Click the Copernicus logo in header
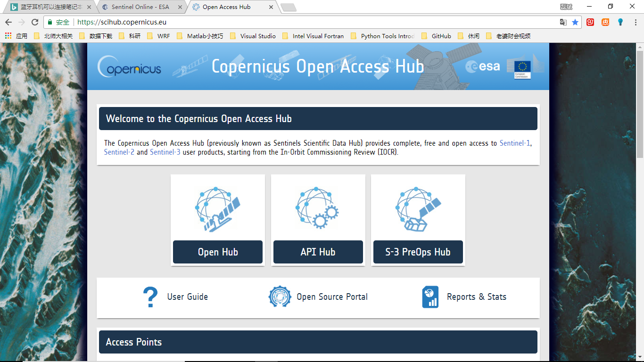644x362 pixels. (129, 67)
